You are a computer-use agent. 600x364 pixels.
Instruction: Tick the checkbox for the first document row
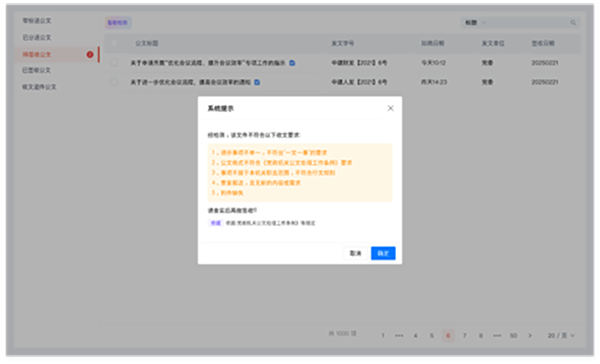[x=114, y=62]
